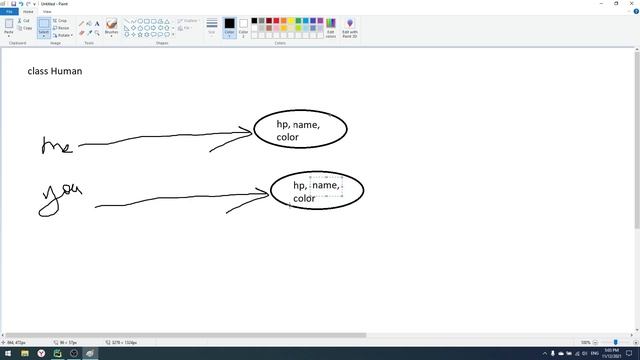Screen dimensions: 640x360
Task: Switch to the View ribbon tab
Action: [47, 11]
